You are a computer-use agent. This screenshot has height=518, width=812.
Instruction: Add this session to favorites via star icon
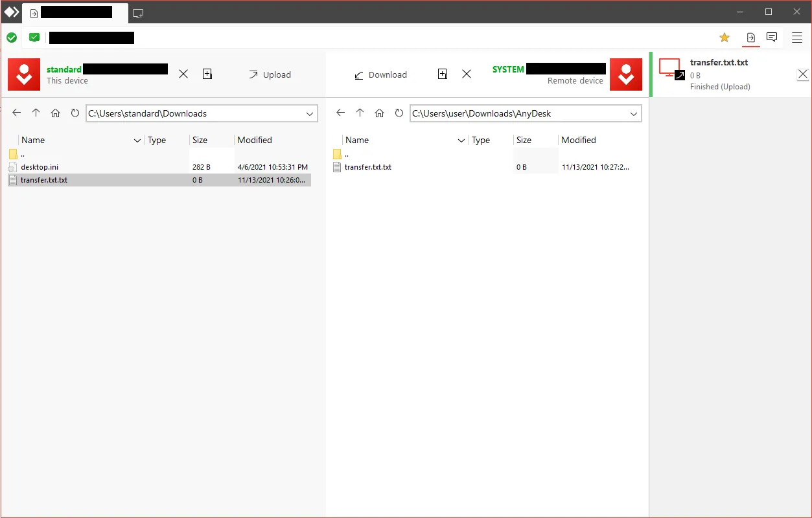point(724,37)
